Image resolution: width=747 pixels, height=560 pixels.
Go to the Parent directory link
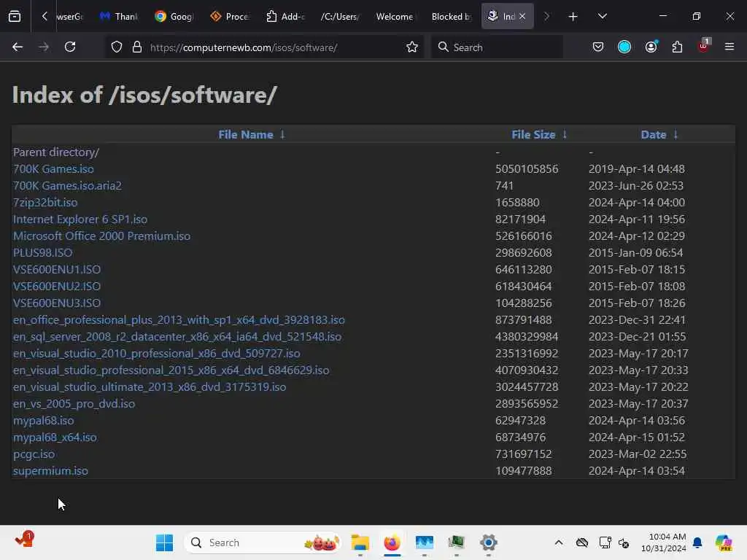[55, 152]
